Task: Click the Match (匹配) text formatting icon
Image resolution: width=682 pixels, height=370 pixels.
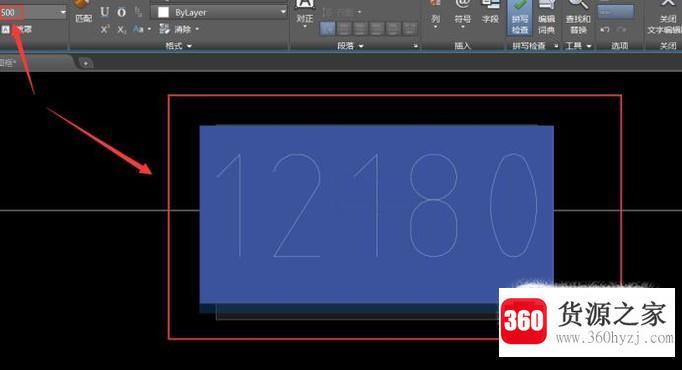Action: [82, 11]
